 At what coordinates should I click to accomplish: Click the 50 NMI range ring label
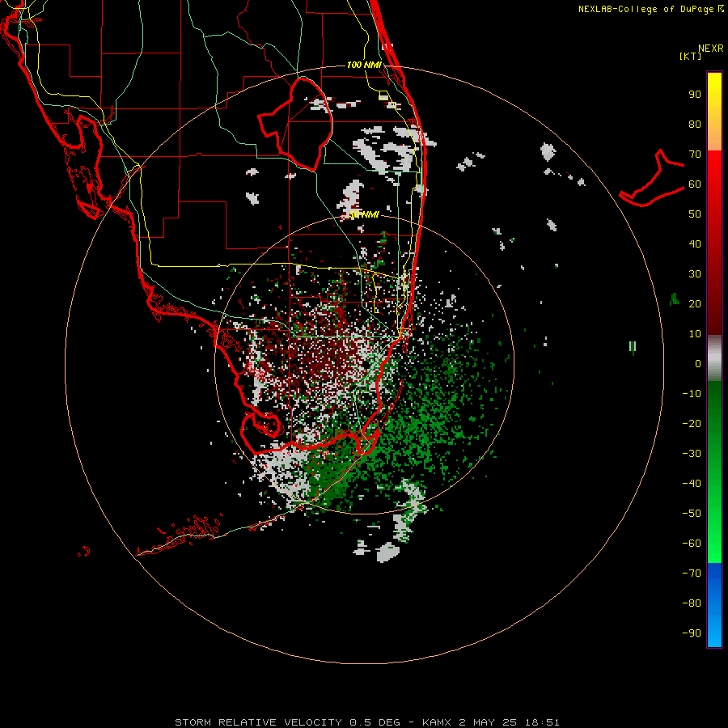coord(365,214)
